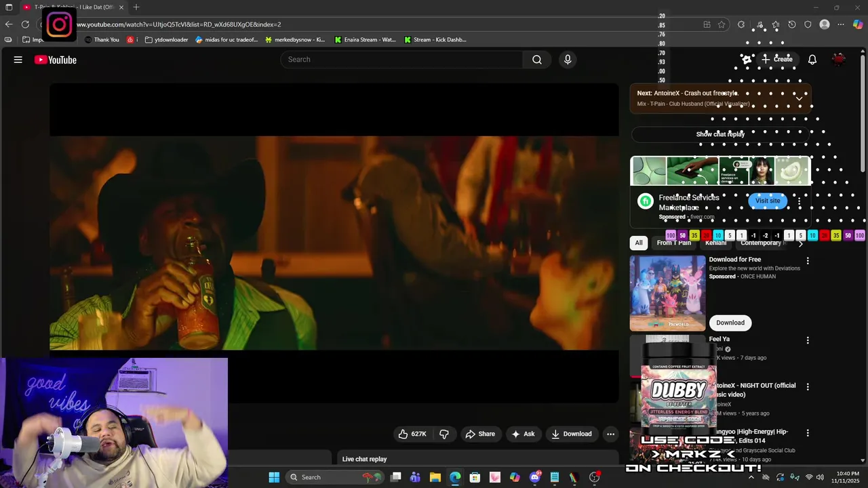The width and height of the screenshot is (868, 488).
Task: Open Discord from taskbar
Action: 534,477
